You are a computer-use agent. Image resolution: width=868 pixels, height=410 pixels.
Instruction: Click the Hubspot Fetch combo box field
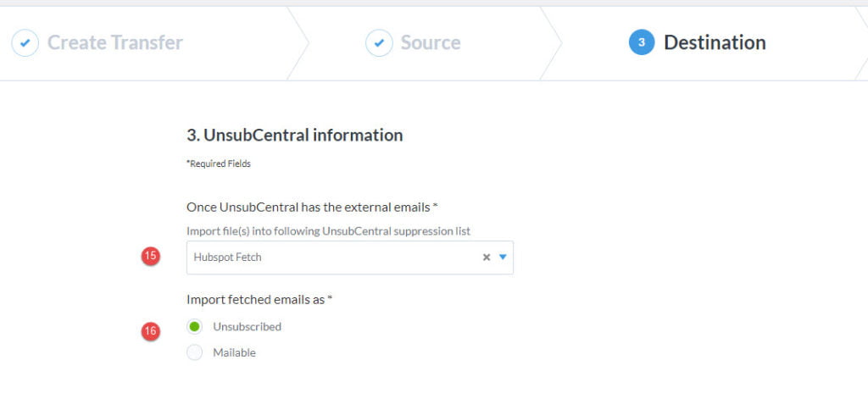click(350, 258)
